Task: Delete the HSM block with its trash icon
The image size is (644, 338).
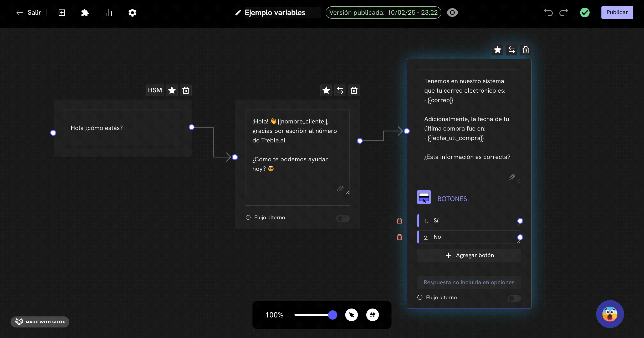Action: pos(186,90)
